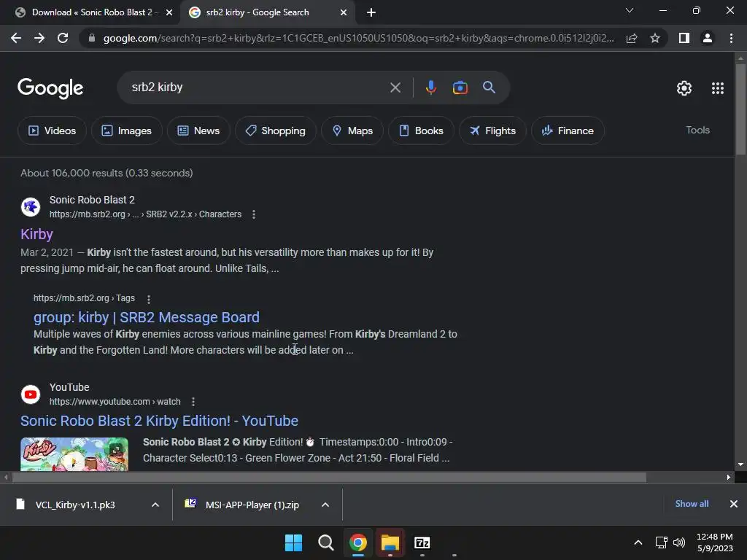Screen dimensions: 747x560
Task: Open the clock and date panel
Action: [x=715, y=542]
